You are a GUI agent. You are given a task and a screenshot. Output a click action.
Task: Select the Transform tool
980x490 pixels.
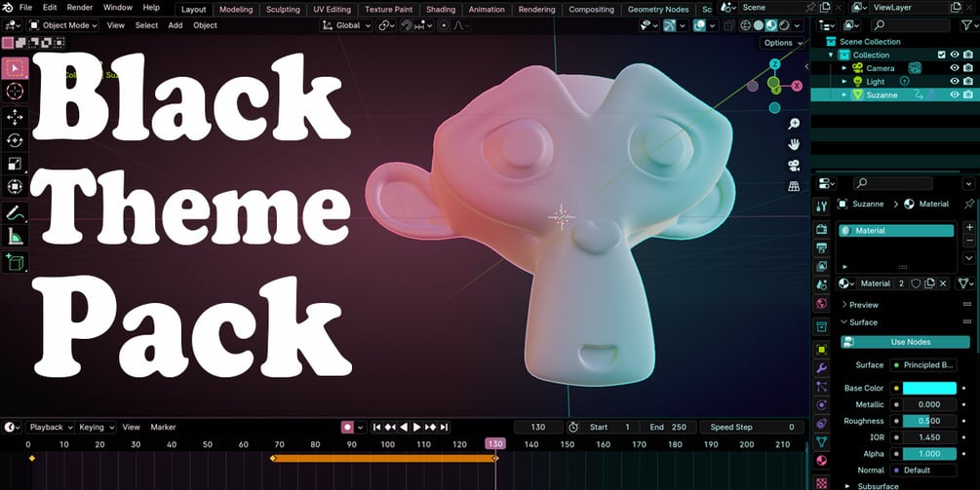15,187
